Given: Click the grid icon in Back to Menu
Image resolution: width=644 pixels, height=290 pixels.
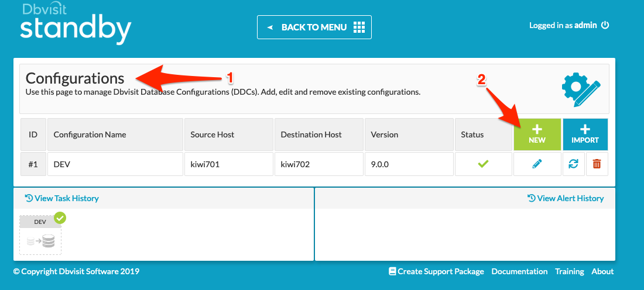Looking at the screenshot, I should (x=359, y=27).
